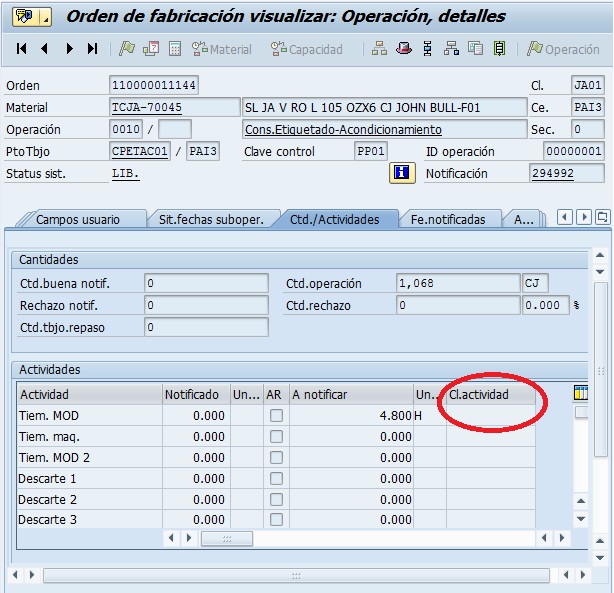The image size is (614, 593).
Task: Click the Material toolbar button
Action: point(222,49)
